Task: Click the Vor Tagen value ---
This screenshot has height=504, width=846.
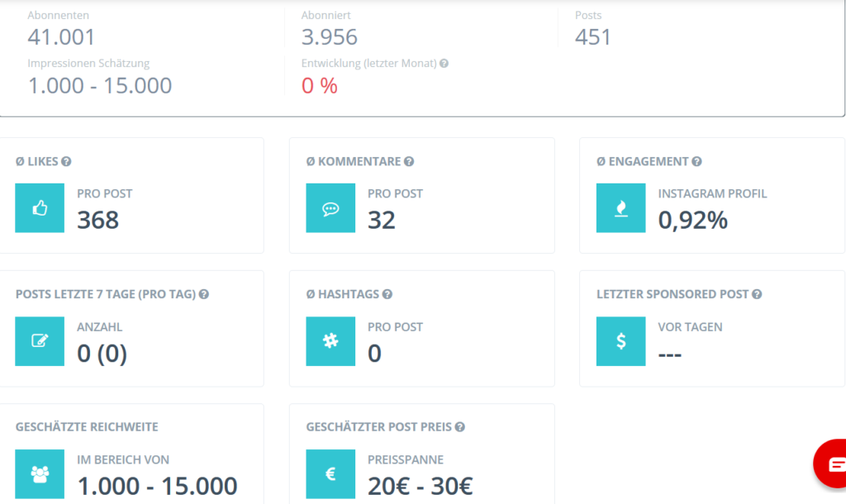Action: (669, 354)
